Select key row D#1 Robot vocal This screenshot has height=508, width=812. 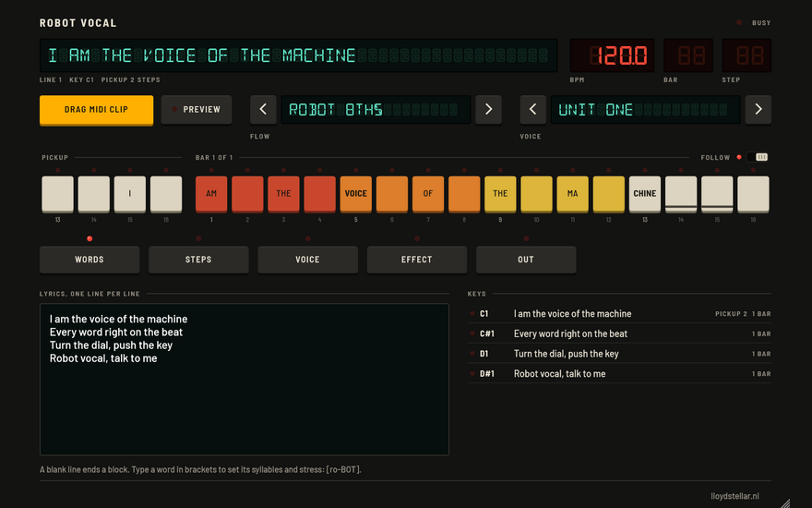click(619, 374)
